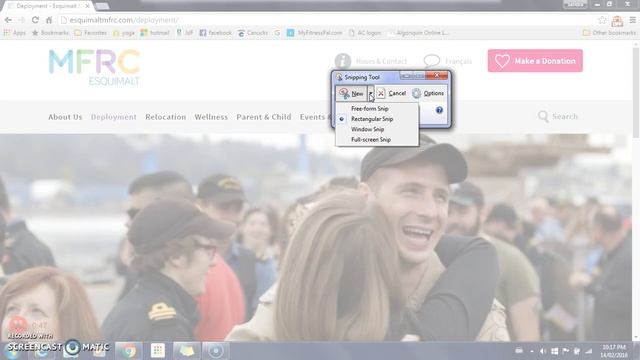Click the browser forward arrow

pos(22,20)
